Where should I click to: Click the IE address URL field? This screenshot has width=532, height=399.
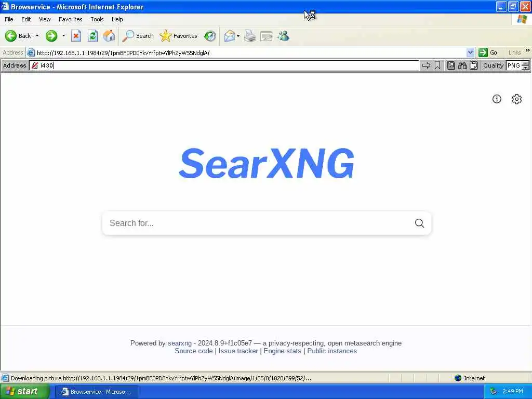(251, 52)
